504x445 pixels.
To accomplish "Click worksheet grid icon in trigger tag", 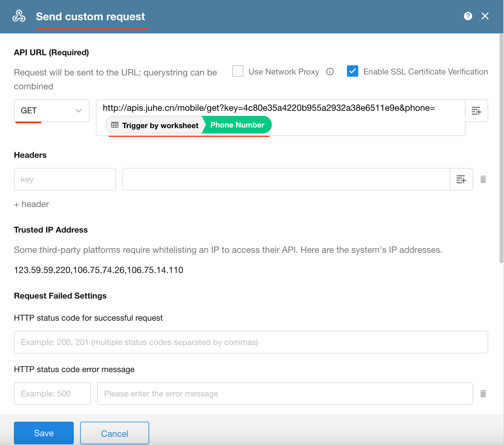I will (x=115, y=125).
